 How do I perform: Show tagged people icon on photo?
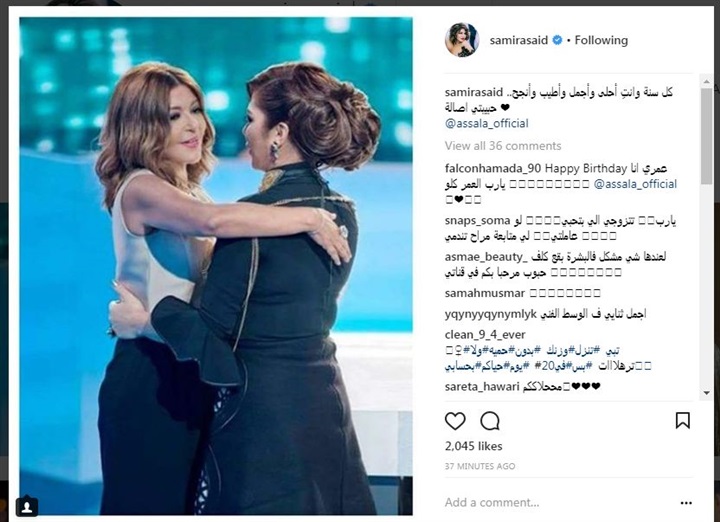(x=27, y=507)
